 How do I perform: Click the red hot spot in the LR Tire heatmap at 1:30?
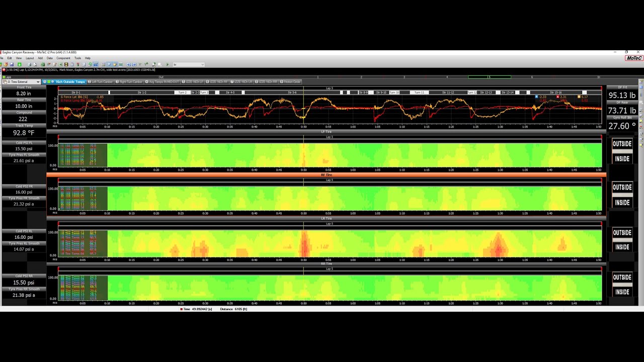(x=499, y=245)
